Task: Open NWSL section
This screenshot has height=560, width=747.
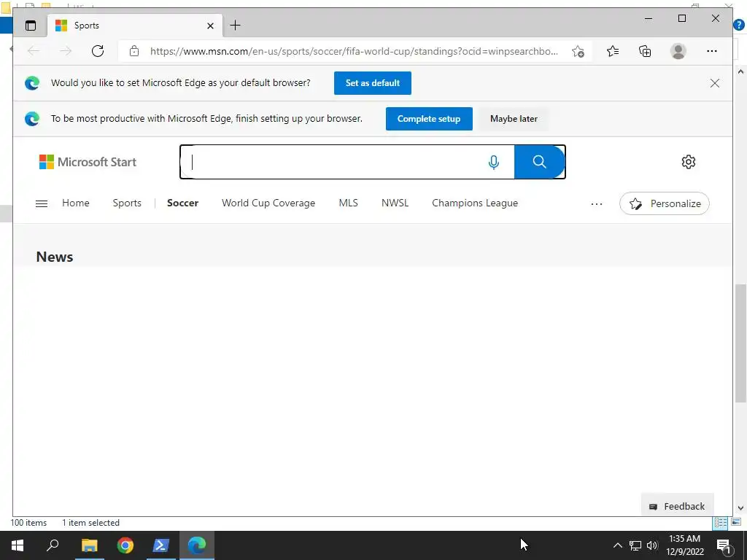Action: pos(395,203)
